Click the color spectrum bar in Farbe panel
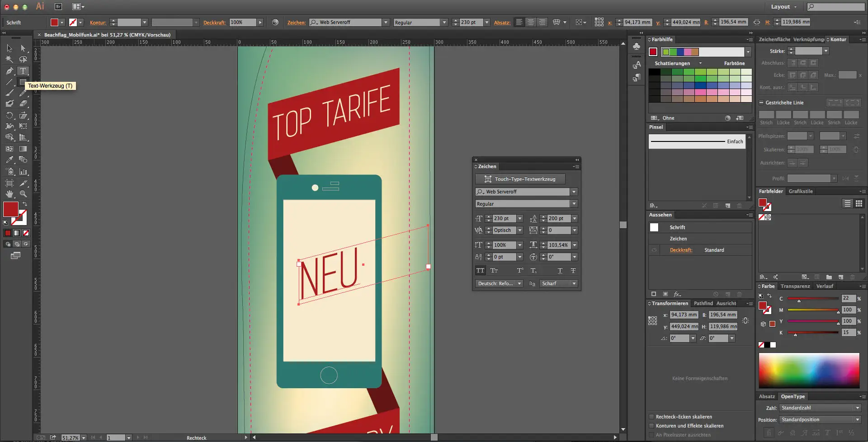868x442 pixels. tap(809, 370)
